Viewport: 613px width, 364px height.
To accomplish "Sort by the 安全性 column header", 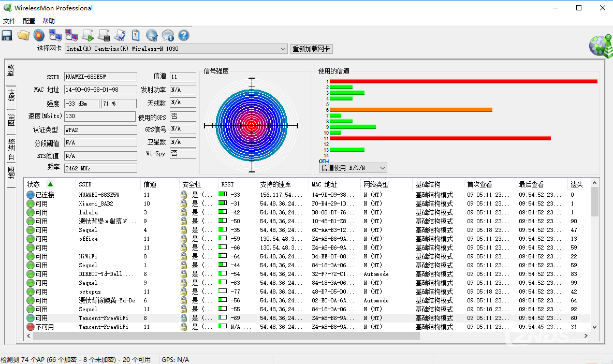I will point(199,184).
